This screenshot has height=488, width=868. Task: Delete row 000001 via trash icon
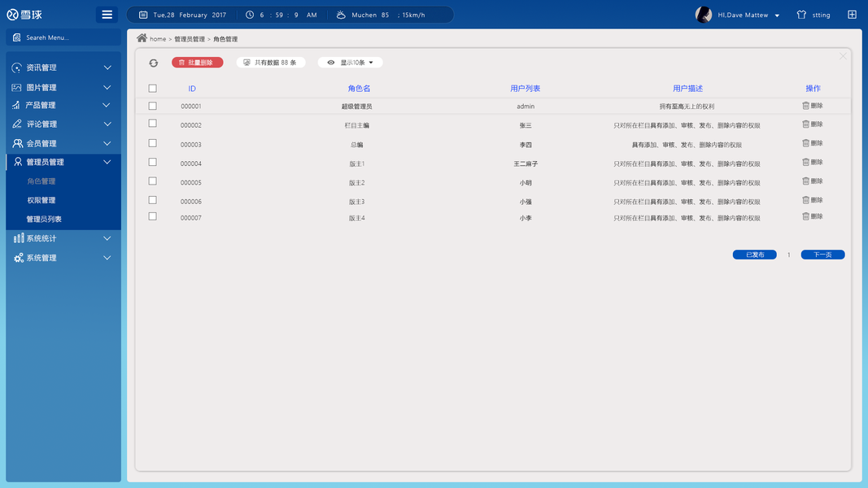point(805,106)
